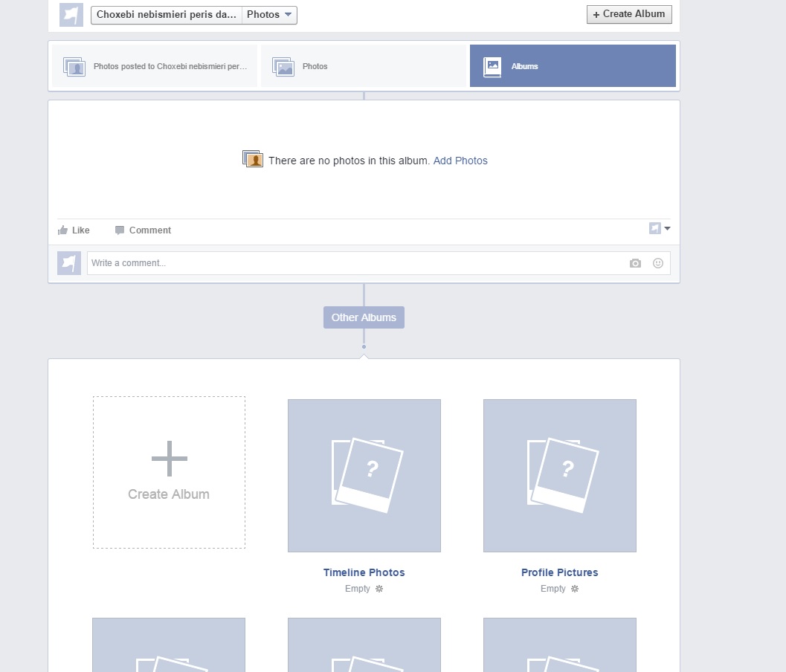Open the commenting-as identity dropdown arrow
Image resolution: width=786 pixels, height=672 pixels.
[667, 228]
